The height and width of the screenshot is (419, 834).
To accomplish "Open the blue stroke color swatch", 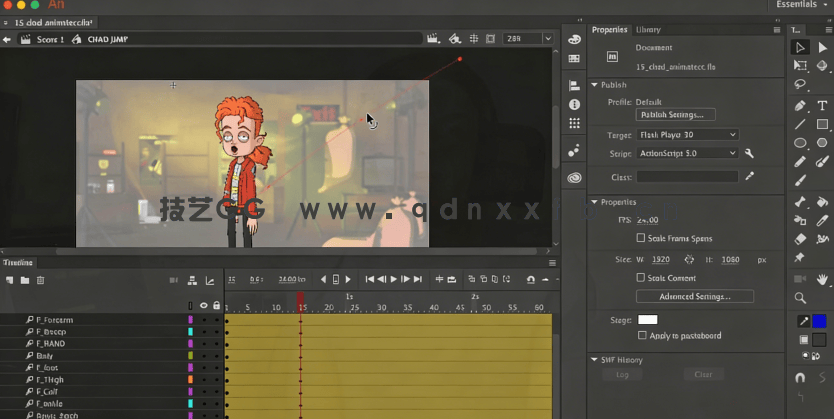I will [819, 321].
